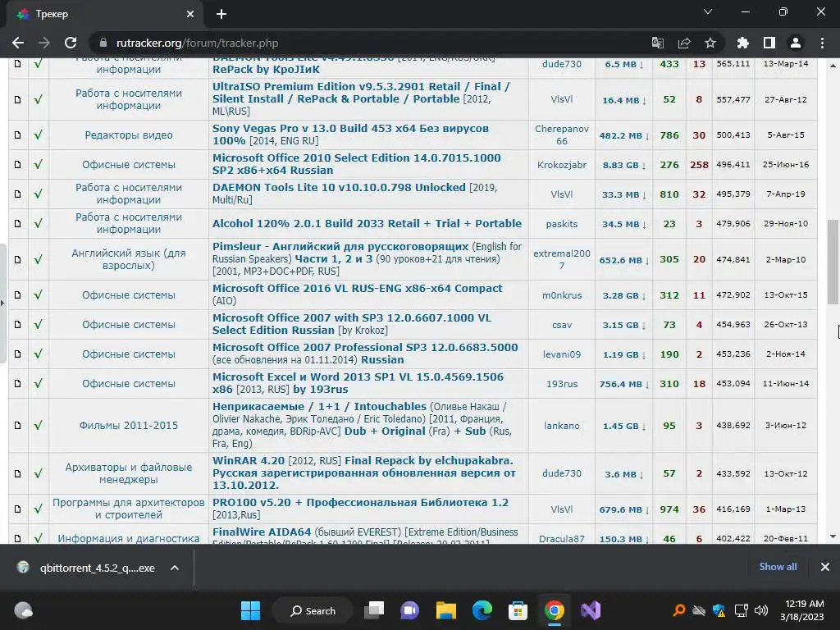The image size is (840, 630).
Task: Open the Google Translate page icon
Action: (x=657, y=43)
